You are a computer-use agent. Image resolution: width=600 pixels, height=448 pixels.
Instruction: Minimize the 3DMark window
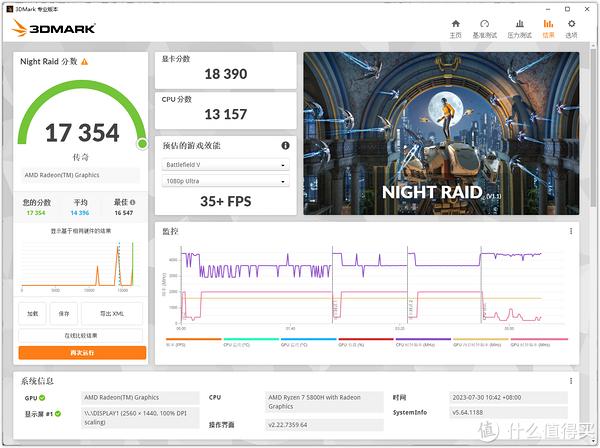point(548,9)
